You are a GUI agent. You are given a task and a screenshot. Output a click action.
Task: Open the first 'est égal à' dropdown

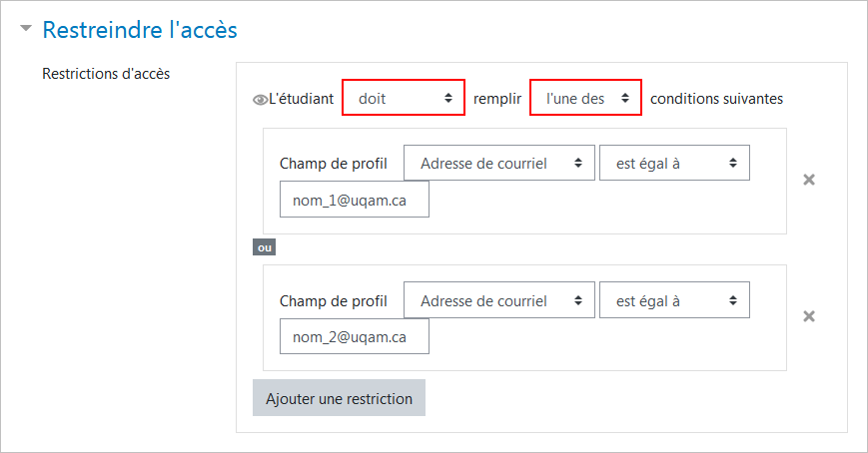click(674, 164)
